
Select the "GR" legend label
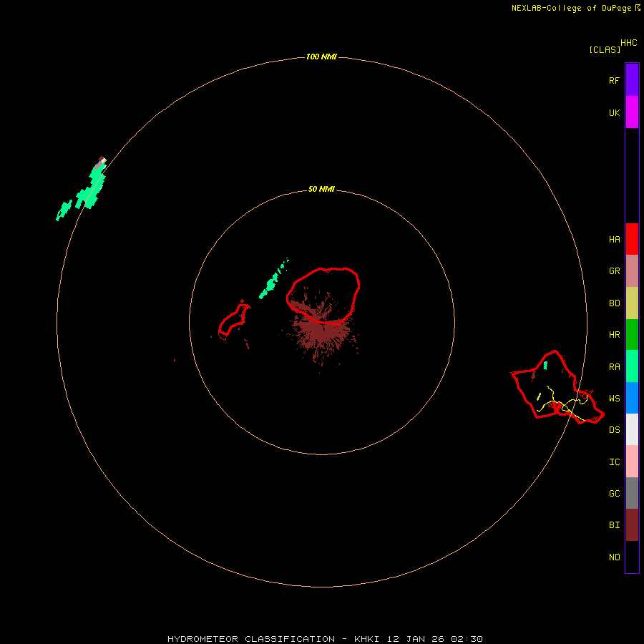point(614,271)
